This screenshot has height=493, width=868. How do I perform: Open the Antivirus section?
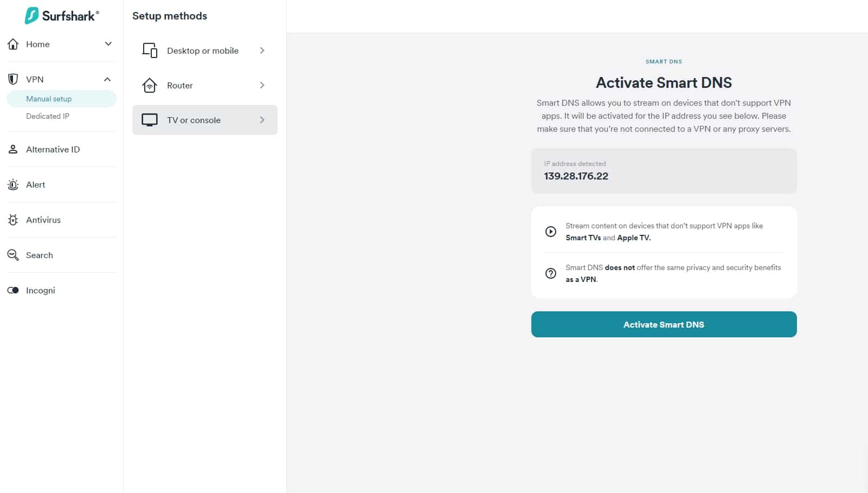coord(61,220)
